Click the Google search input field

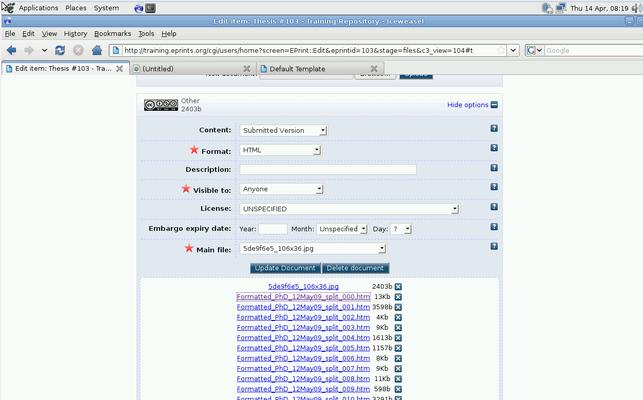click(x=593, y=50)
